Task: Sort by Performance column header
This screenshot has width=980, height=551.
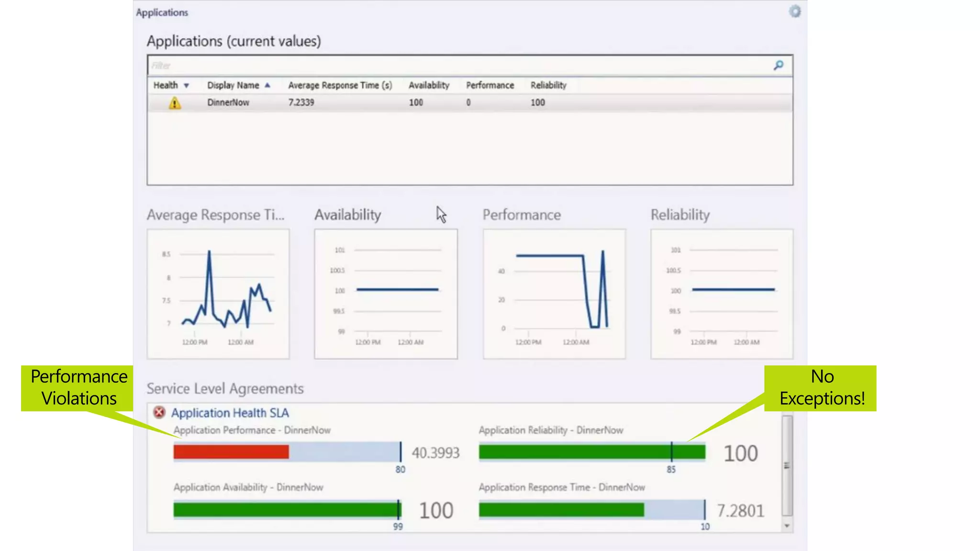Action: coord(490,85)
